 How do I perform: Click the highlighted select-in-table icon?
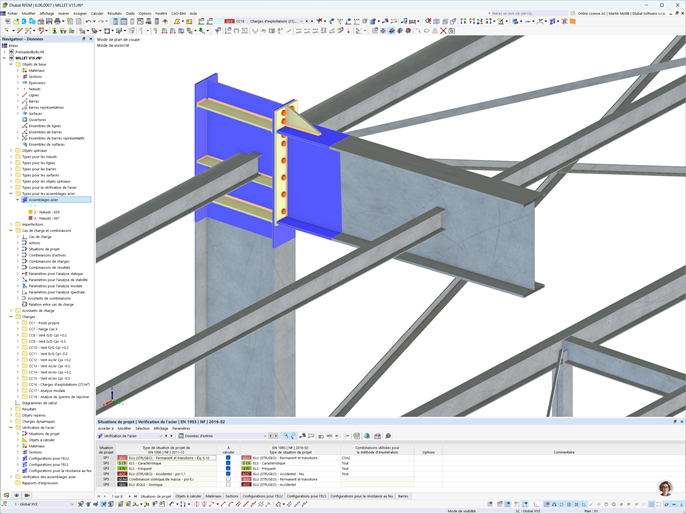coord(286,436)
